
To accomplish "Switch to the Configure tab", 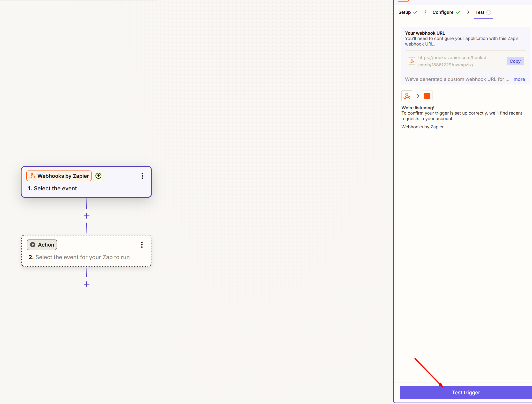I will click(443, 12).
